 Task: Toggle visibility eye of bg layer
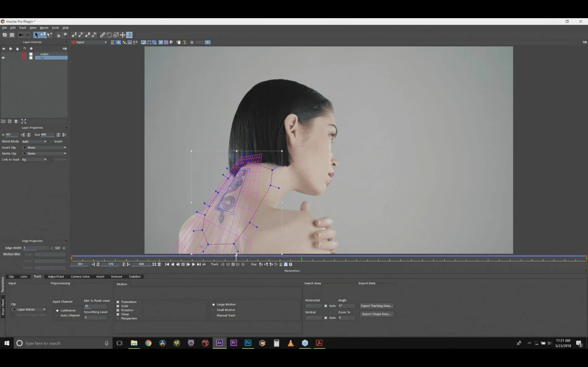pyautogui.click(x=3, y=58)
